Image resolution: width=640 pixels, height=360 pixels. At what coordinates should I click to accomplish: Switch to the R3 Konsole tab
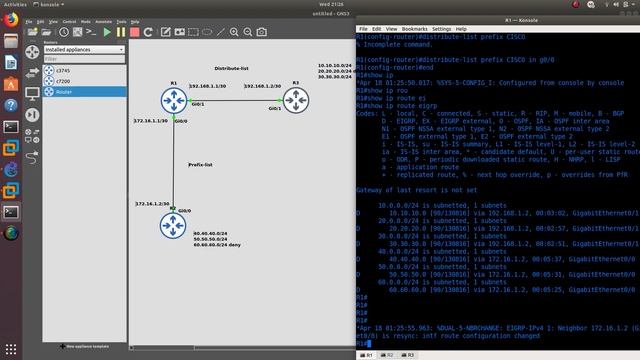point(407,356)
